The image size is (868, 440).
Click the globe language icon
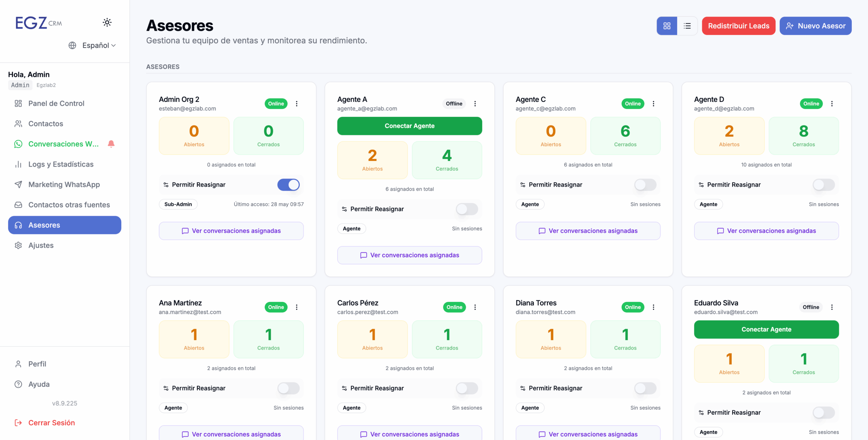pos(72,45)
